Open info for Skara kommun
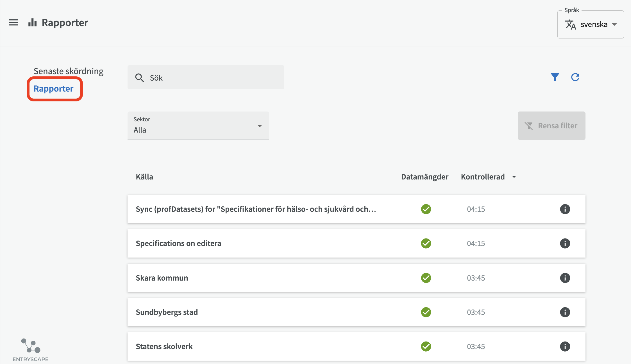Image resolution: width=631 pixels, height=364 pixels. pyautogui.click(x=565, y=278)
